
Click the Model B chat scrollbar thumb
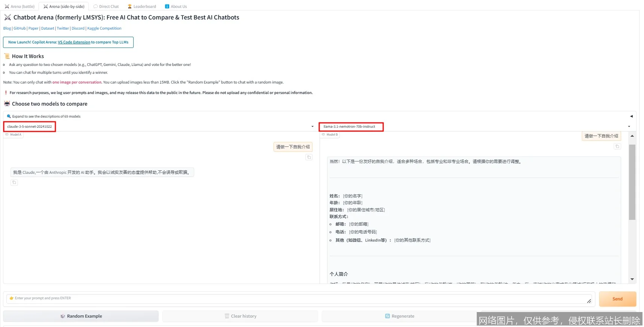click(632, 182)
